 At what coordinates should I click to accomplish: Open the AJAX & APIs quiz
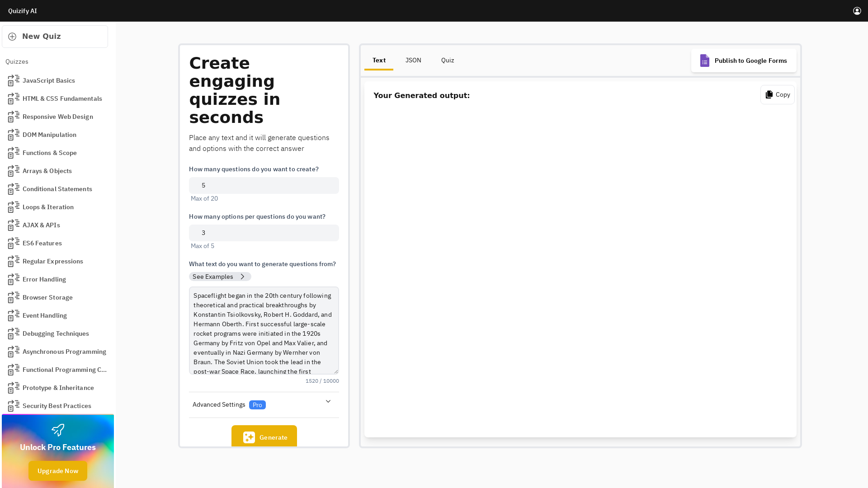[41, 225]
